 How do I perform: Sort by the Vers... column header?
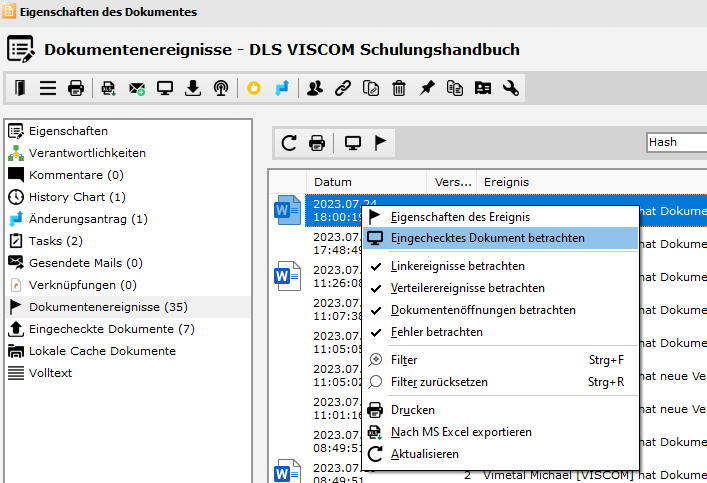[x=452, y=182]
